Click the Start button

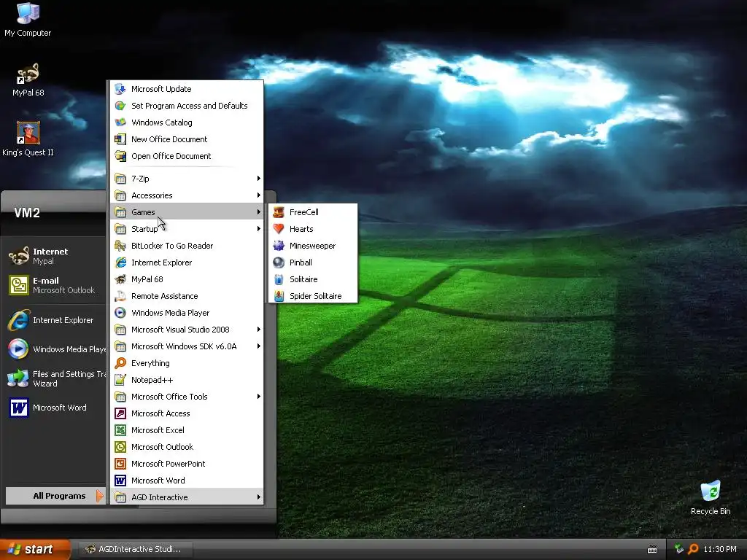34,549
